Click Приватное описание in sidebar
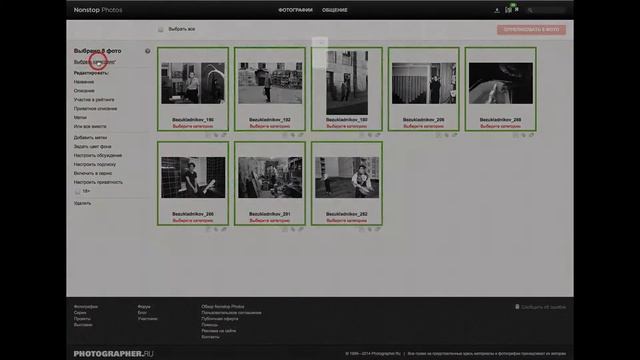 pos(96,109)
